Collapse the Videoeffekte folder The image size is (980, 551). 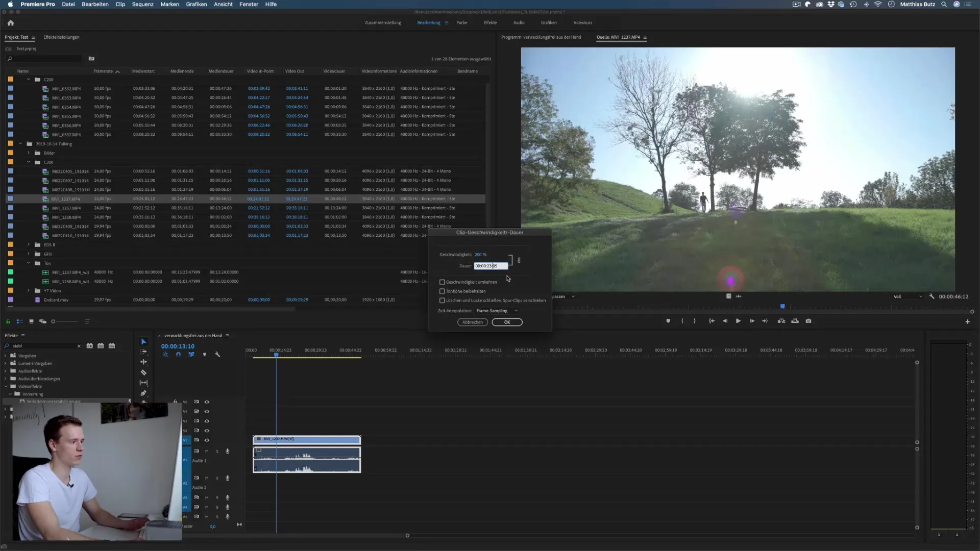click(x=6, y=387)
